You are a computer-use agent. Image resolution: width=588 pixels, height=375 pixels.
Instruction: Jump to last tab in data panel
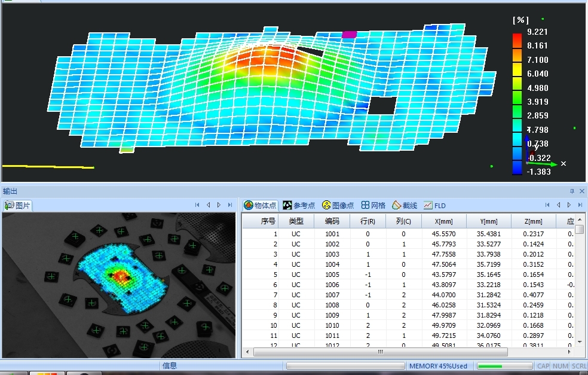tap(580, 205)
